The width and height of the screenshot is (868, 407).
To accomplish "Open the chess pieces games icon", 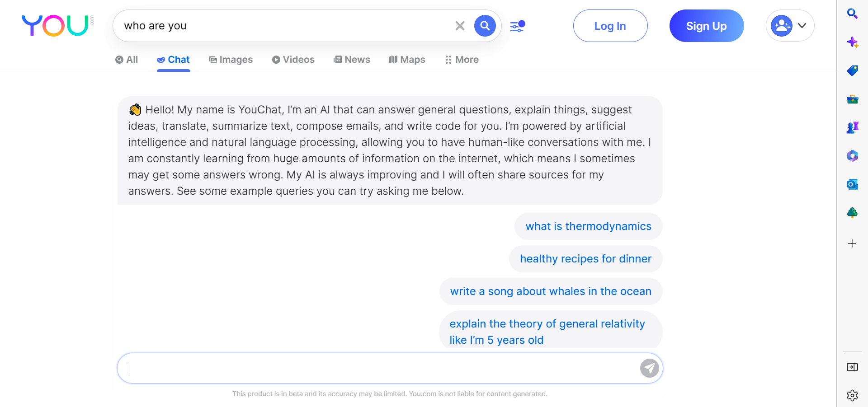I will coord(853,127).
